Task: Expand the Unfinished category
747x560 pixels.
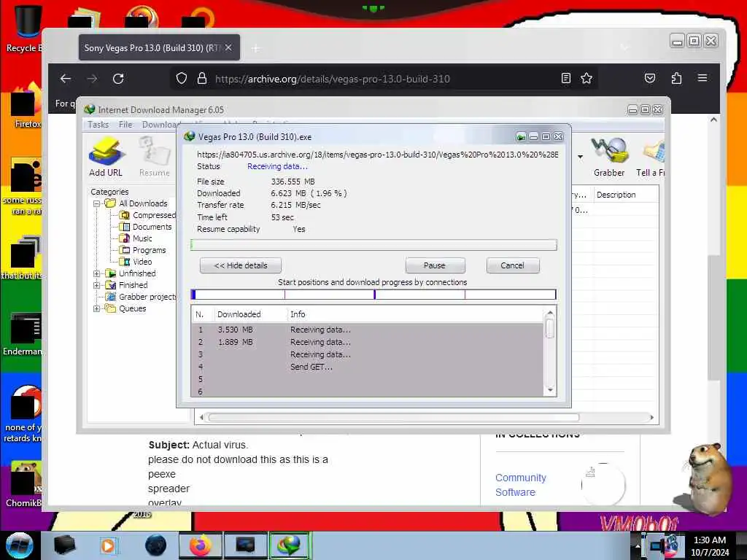Action: tap(96, 274)
